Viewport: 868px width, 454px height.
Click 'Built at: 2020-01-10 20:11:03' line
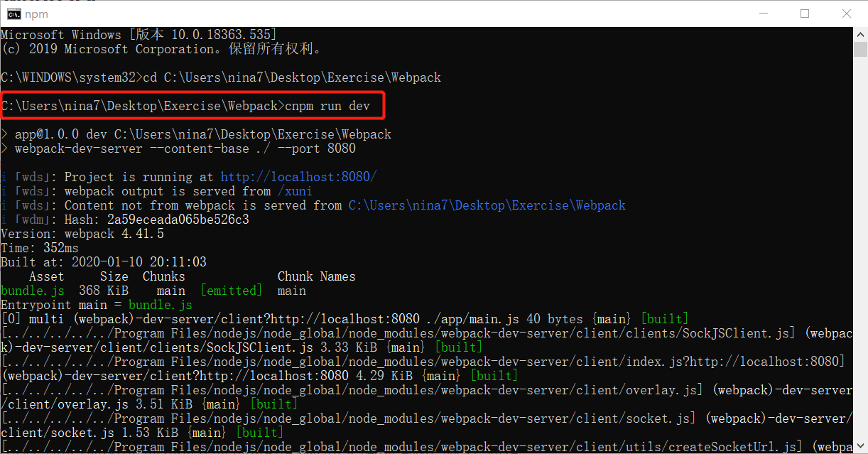pyautogui.click(x=104, y=262)
